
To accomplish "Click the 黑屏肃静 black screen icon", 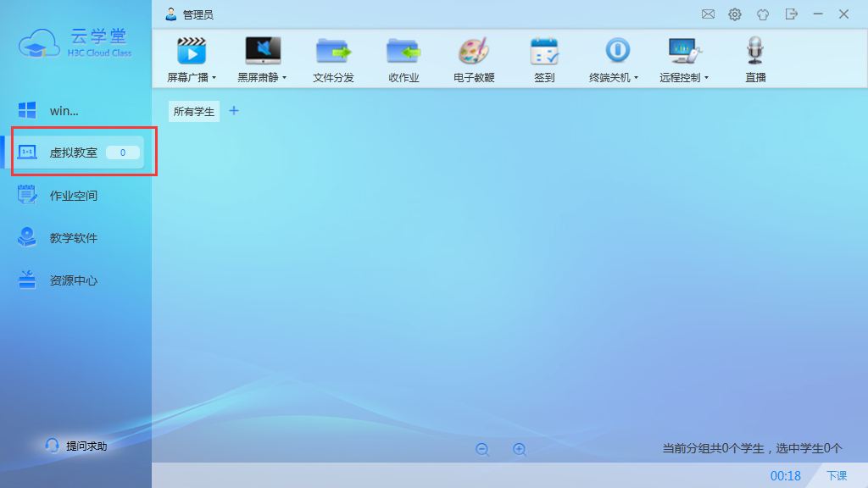I will [263, 50].
